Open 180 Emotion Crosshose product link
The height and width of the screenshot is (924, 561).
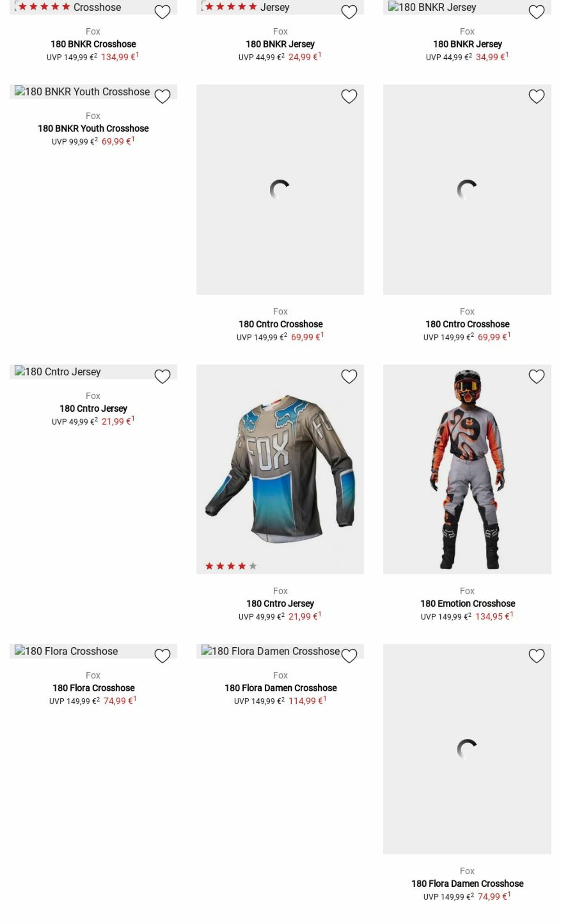(467, 604)
